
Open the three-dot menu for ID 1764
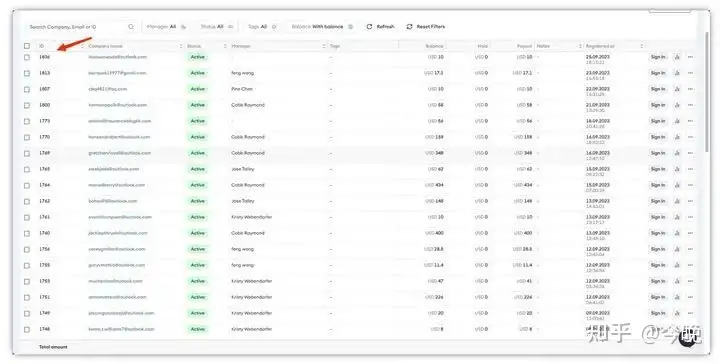click(690, 185)
